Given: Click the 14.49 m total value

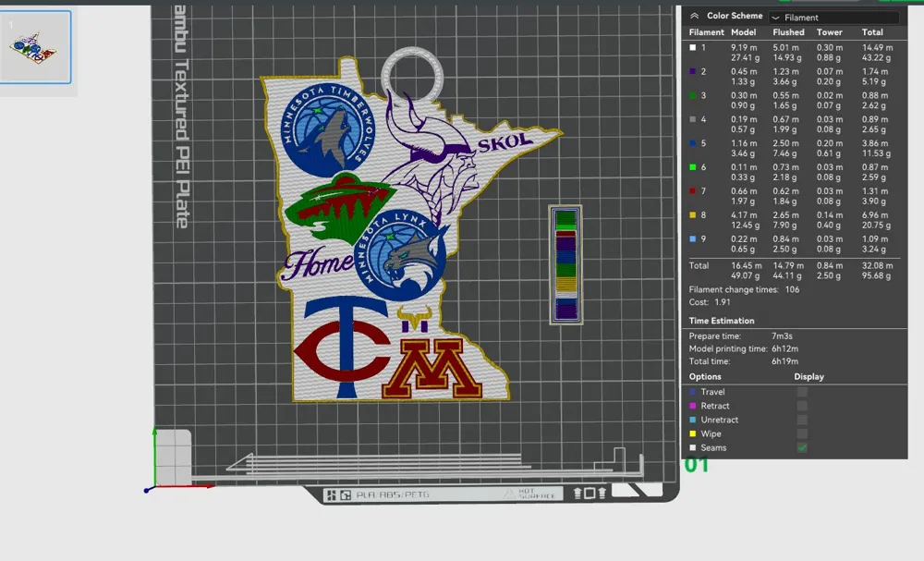Looking at the screenshot, I should [877, 48].
